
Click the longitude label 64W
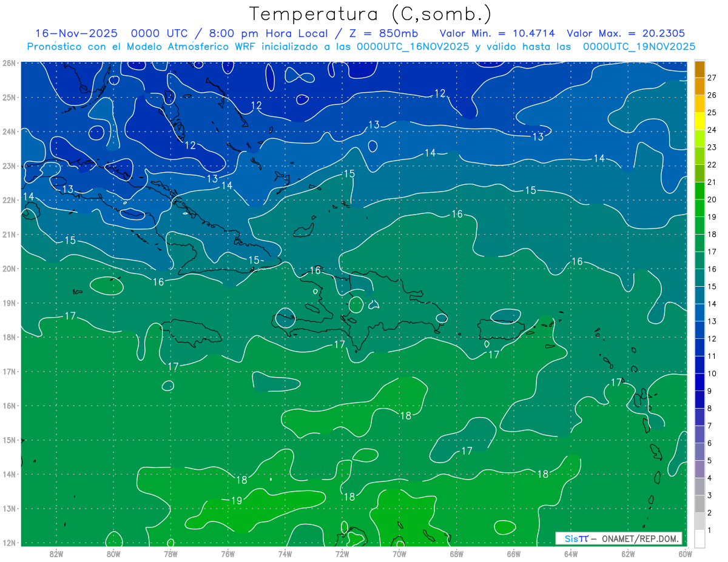point(571,553)
